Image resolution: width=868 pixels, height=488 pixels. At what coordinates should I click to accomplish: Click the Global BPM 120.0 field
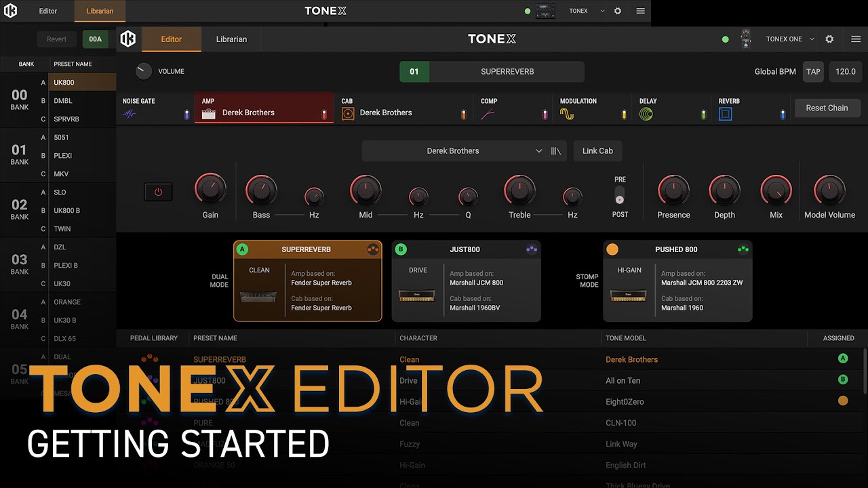pyautogui.click(x=846, y=71)
